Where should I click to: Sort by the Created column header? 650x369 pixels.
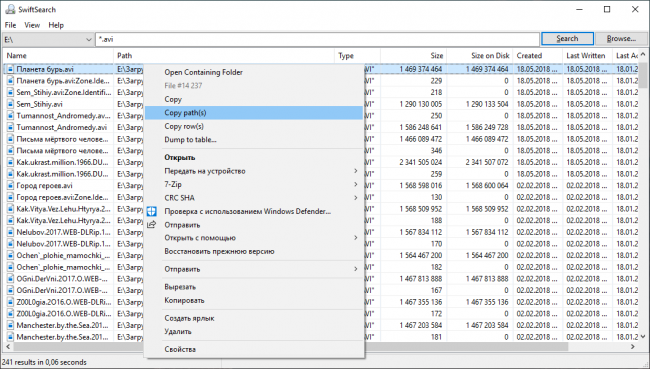tap(538, 56)
